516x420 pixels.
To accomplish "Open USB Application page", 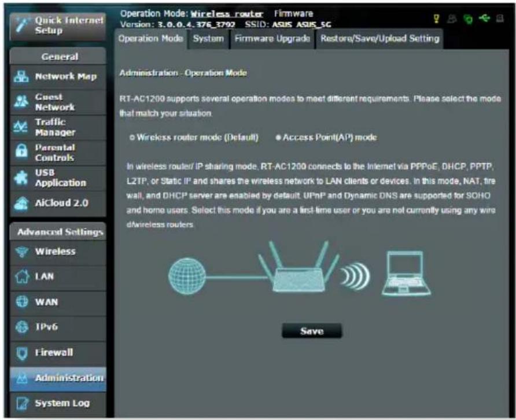I will coord(58,178).
